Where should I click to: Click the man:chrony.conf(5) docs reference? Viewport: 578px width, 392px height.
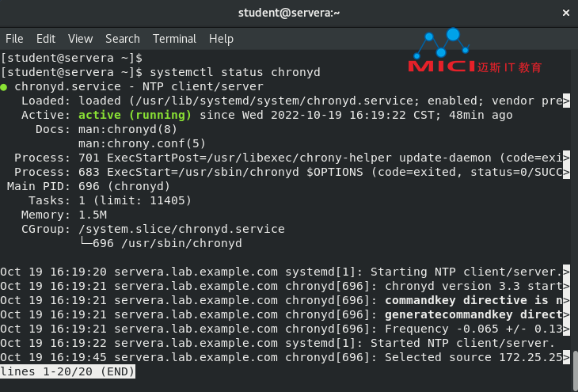point(142,143)
